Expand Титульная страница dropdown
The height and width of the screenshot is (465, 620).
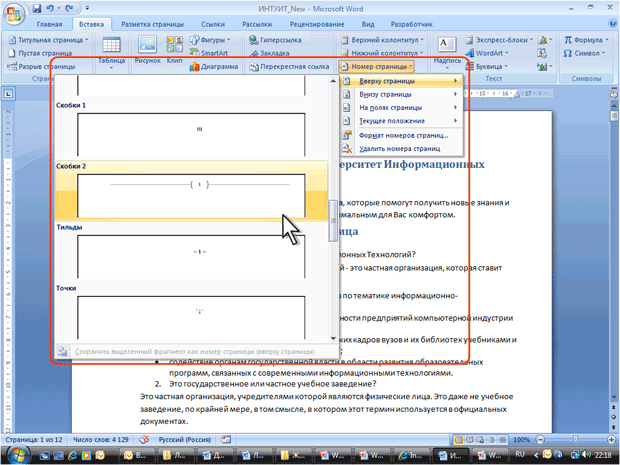coord(48,40)
